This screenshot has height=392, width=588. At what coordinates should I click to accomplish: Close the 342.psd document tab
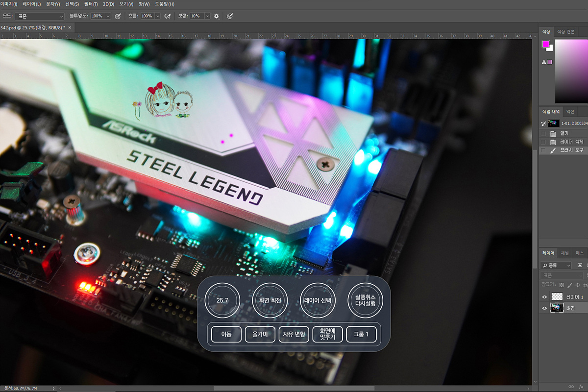pyautogui.click(x=70, y=27)
